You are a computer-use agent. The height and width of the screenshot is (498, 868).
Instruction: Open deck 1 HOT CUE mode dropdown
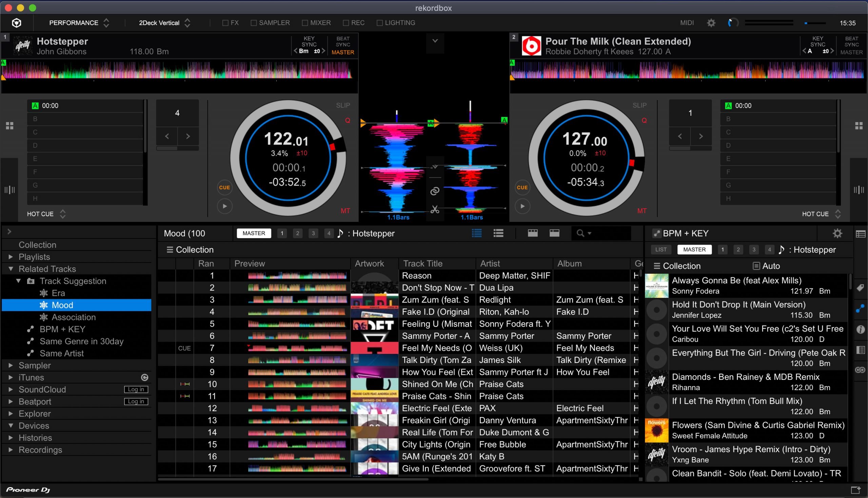point(46,214)
